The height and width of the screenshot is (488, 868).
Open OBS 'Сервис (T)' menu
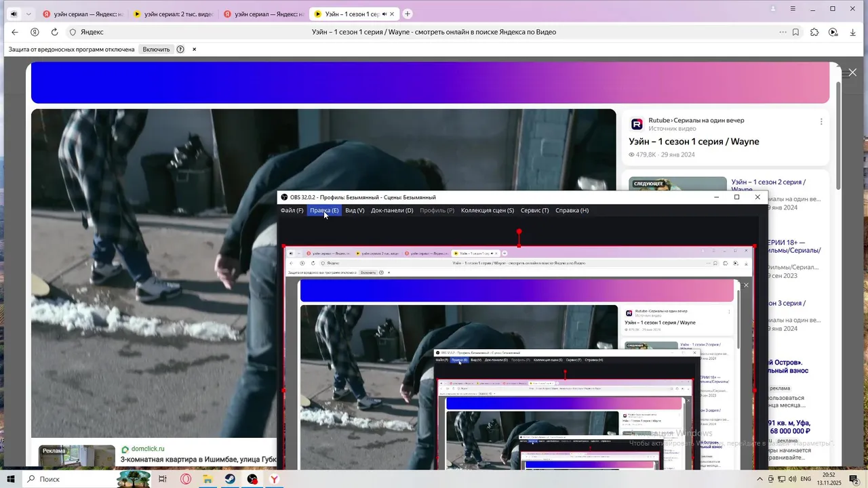point(535,210)
